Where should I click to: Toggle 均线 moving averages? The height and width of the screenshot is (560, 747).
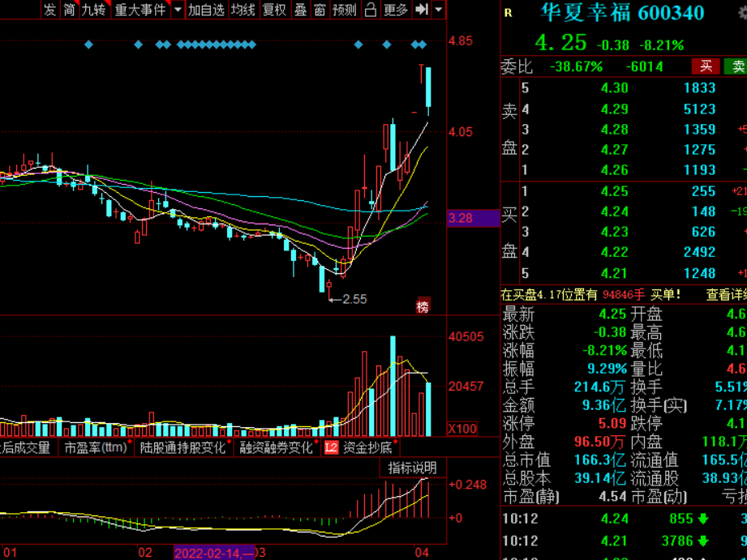click(243, 10)
